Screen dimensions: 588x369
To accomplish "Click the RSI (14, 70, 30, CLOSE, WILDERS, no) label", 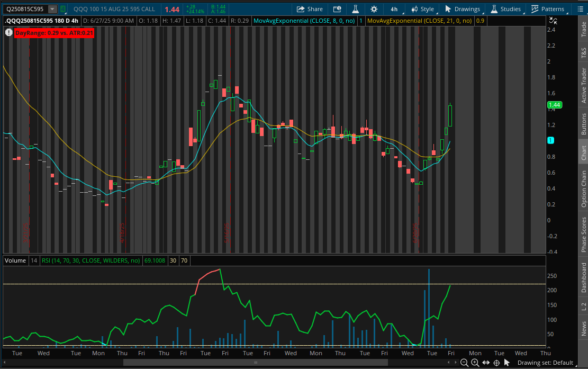I will coord(91,260).
